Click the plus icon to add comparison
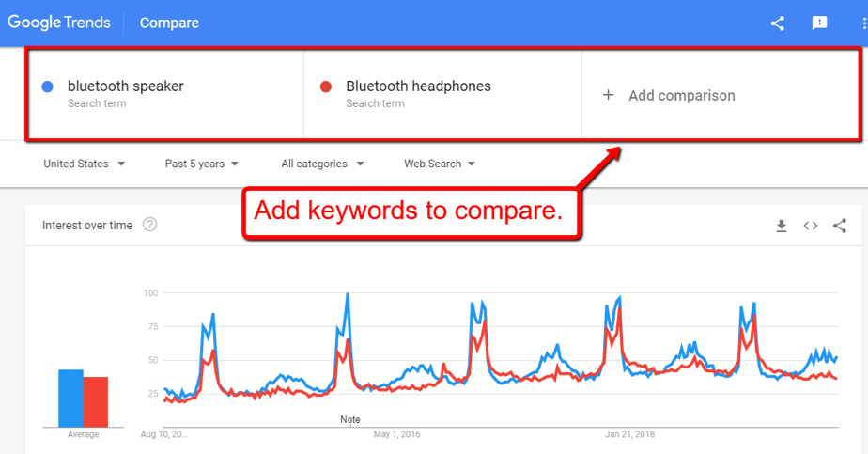Viewport: 868px width, 454px height. pos(608,95)
